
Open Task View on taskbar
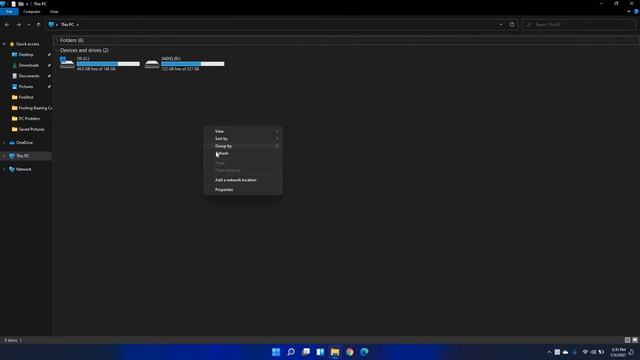(306, 352)
